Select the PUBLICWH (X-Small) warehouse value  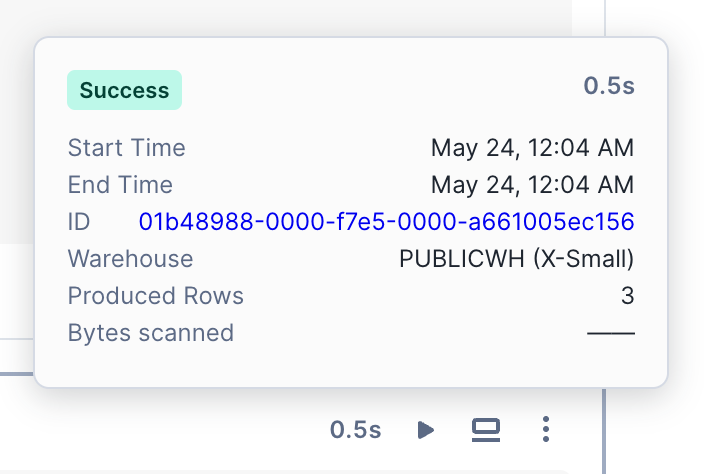click(x=516, y=258)
